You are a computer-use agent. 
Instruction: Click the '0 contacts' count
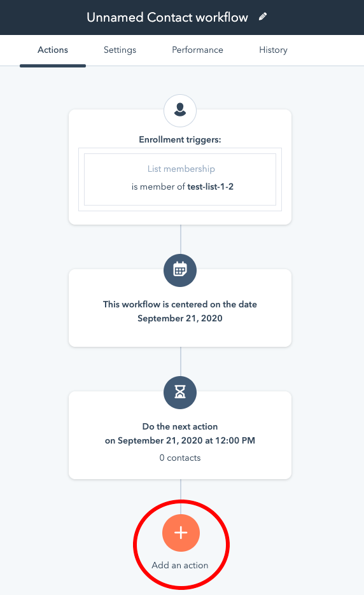pos(180,458)
